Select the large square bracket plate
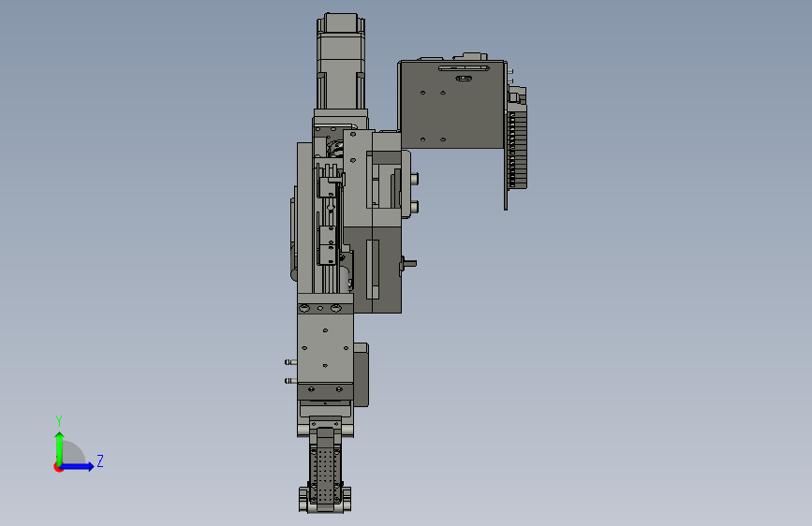 click(452, 105)
